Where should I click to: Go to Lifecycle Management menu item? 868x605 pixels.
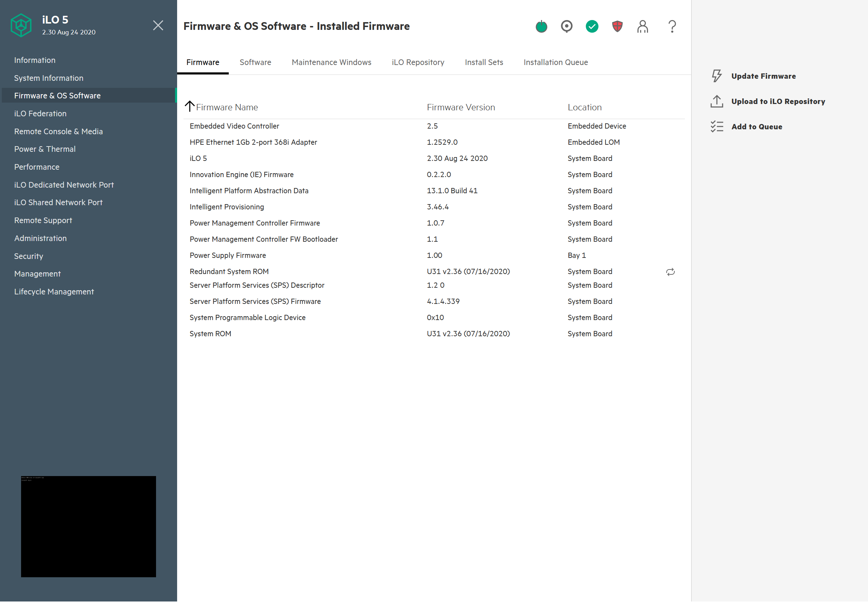[54, 292]
